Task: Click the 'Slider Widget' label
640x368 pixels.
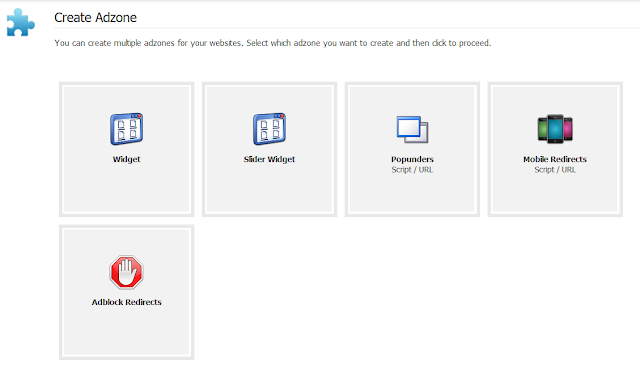Action: (x=269, y=159)
